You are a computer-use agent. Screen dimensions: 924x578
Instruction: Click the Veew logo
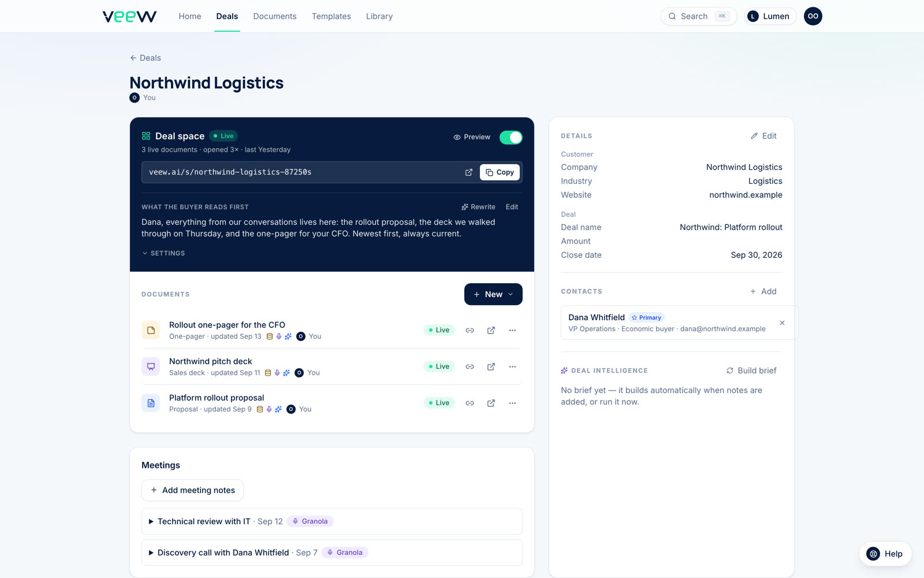point(129,16)
